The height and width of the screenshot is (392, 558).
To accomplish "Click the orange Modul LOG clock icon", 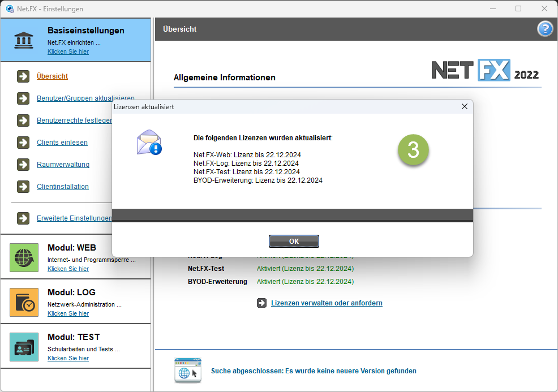I will [x=24, y=303].
